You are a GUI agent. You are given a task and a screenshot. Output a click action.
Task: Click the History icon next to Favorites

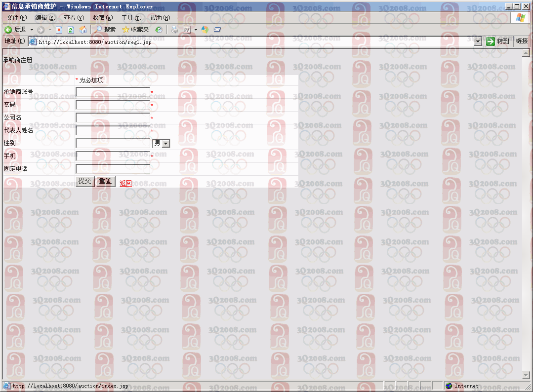click(x=159, y=30)
